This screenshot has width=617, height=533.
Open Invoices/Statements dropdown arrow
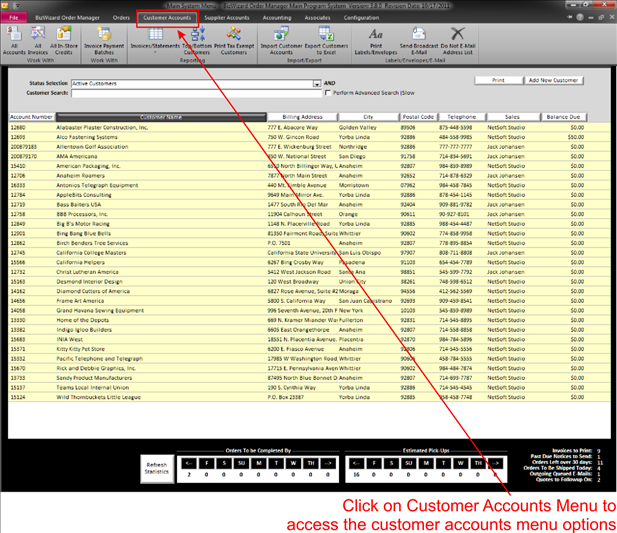(x=155, y=52)
